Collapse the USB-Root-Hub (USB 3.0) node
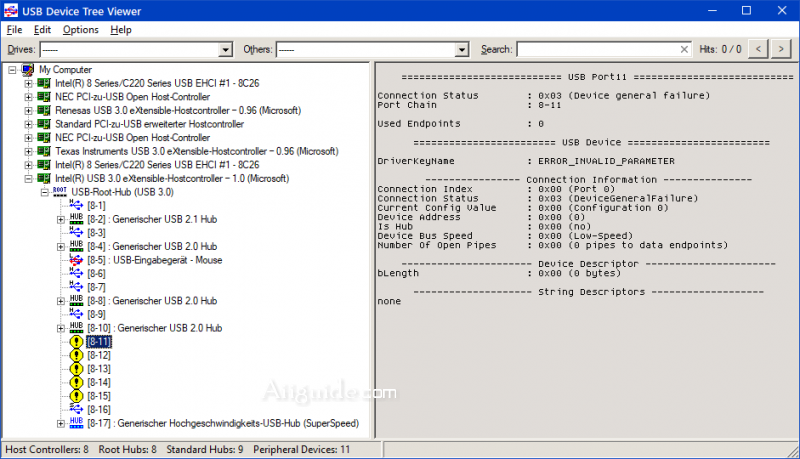 point(44,192)
